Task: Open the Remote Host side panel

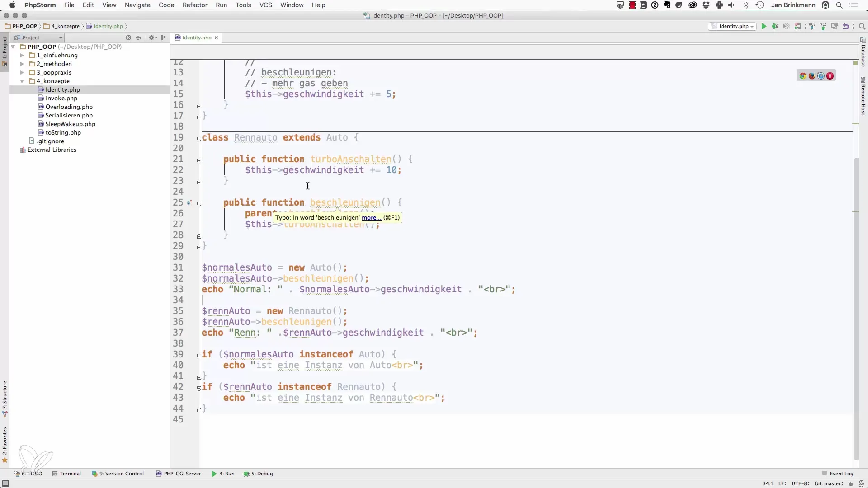Action: [x=863, y=96]
